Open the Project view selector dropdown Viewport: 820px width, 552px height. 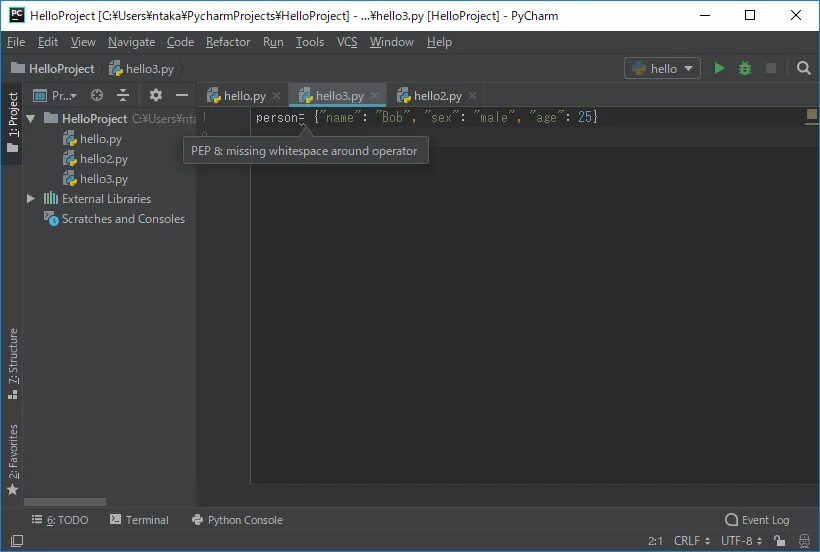(x=55, y=96)
